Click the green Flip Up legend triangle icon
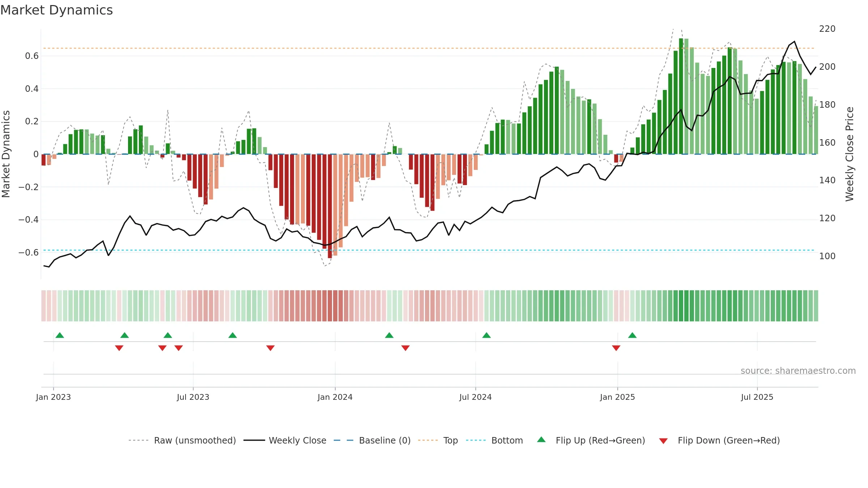Screen dimensions: 868x488 coord(541,440)
